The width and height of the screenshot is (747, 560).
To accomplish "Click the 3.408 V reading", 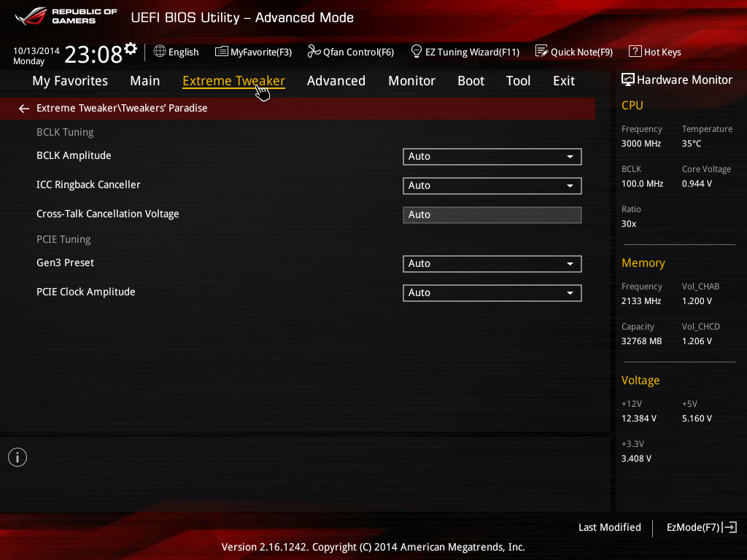I will click(x=636, y=458).
